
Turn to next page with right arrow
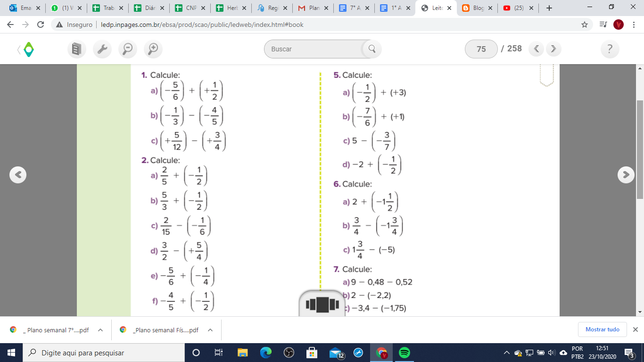626,175
